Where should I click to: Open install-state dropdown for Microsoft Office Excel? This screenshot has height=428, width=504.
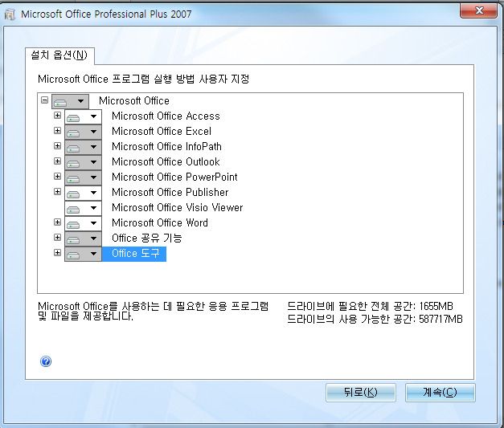click(84, 132)
